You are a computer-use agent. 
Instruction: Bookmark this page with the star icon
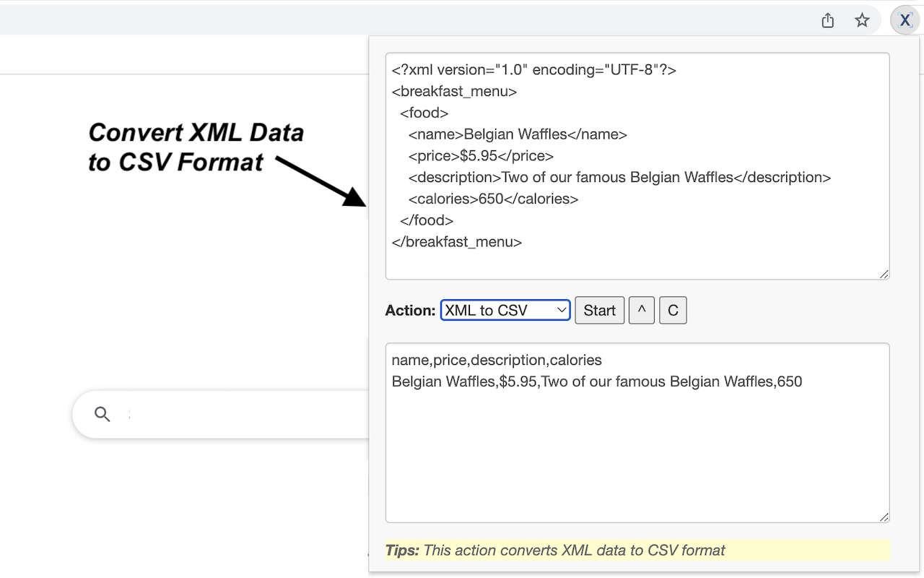coord(862,20)
